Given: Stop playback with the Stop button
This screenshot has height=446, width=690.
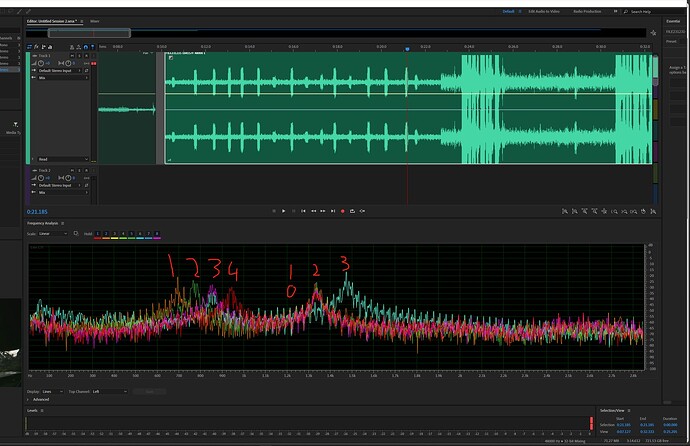Looking at the screenshot, I should (274, 211).
